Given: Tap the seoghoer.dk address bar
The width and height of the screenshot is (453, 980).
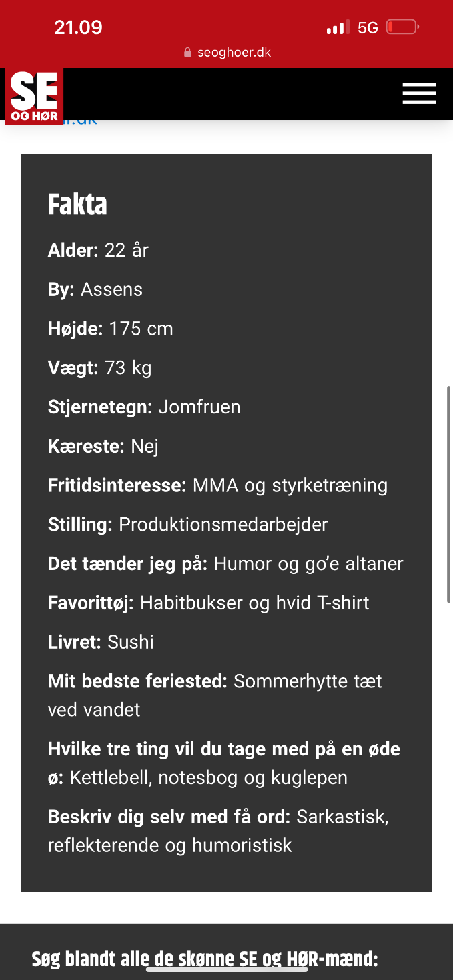Looking at the screenshot, I should 227,53.
